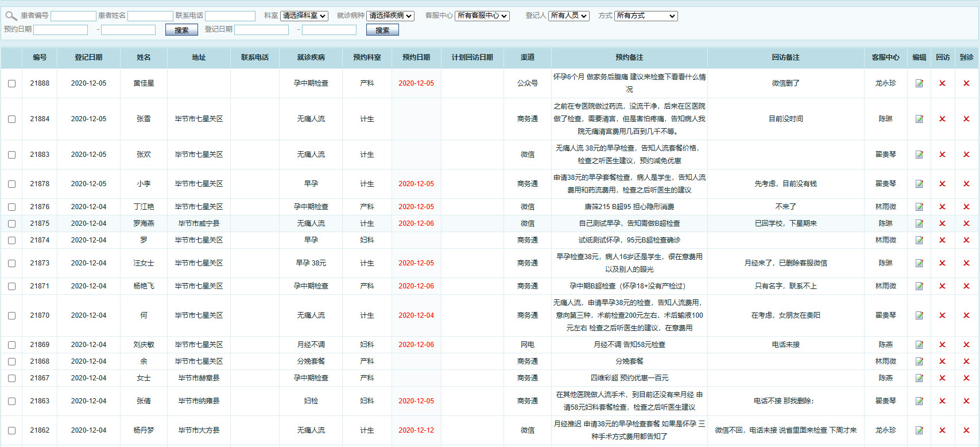Viewport: 980px width, 447px height.
Task: Click the edit icon for record 21874
Action: 919,240
